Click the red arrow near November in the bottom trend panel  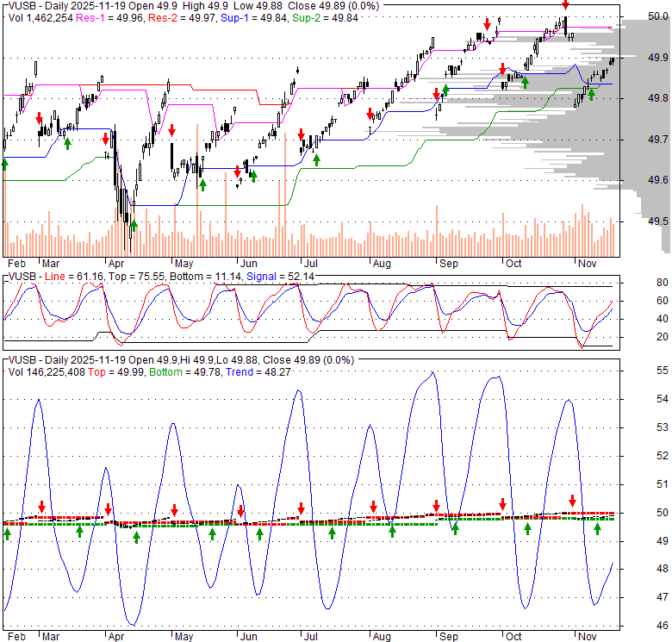click(573, 501)
